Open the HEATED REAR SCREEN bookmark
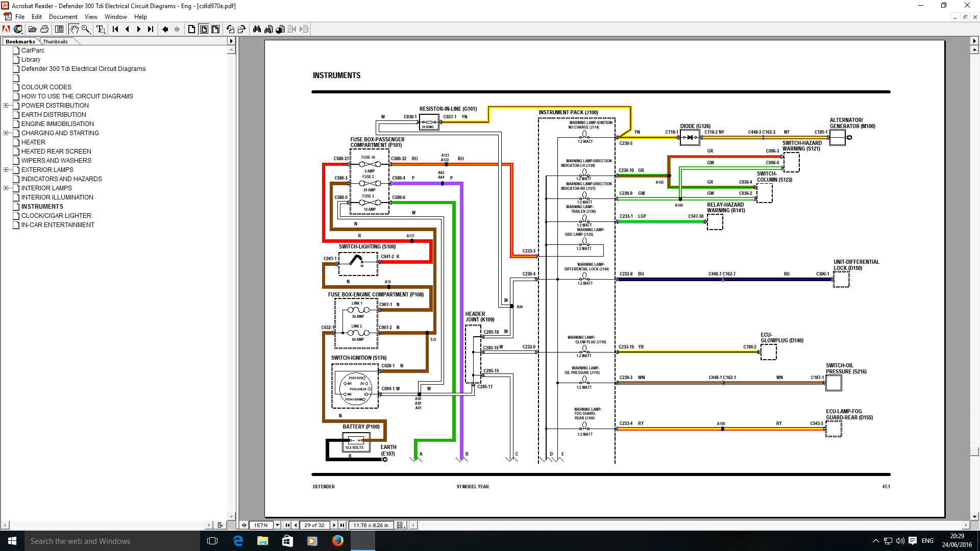Screen dimensions: 980x551 point(56,152)
